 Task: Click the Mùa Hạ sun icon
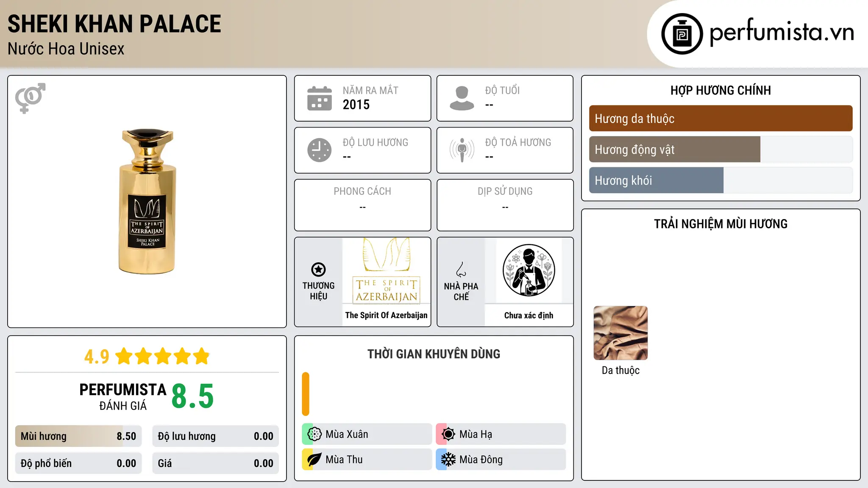click(x=448, y=434)
